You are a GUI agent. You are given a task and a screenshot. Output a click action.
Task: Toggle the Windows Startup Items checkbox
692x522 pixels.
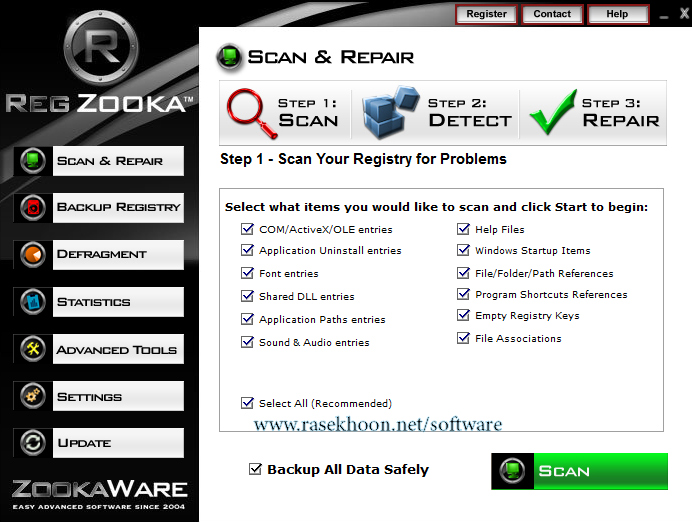coord(463,250)
